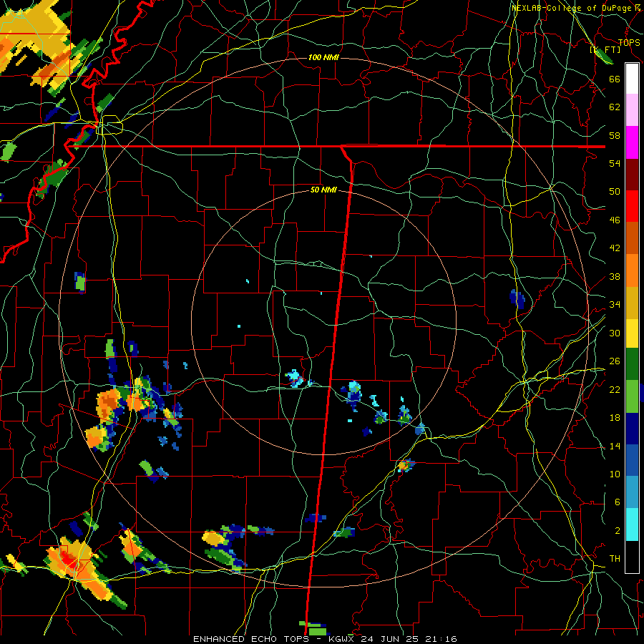Click the cyan legend swatch

pos(632,525)
